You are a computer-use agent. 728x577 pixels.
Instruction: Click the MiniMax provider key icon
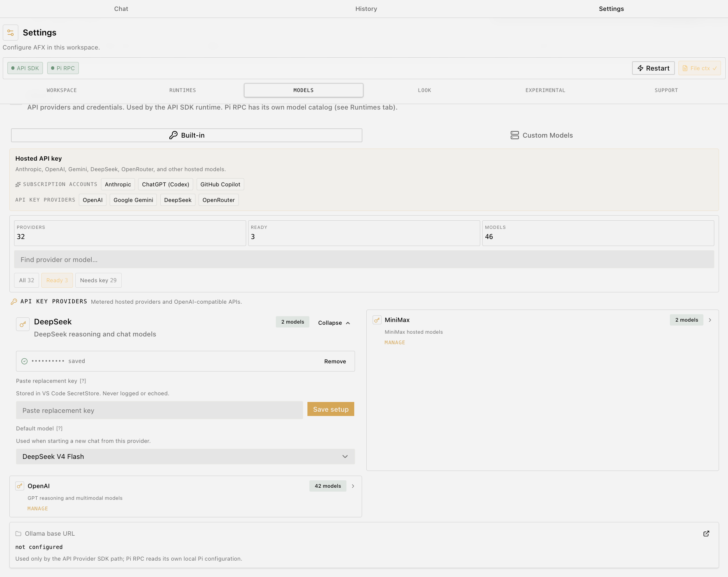pyautogui.click(x=377, y=320)
